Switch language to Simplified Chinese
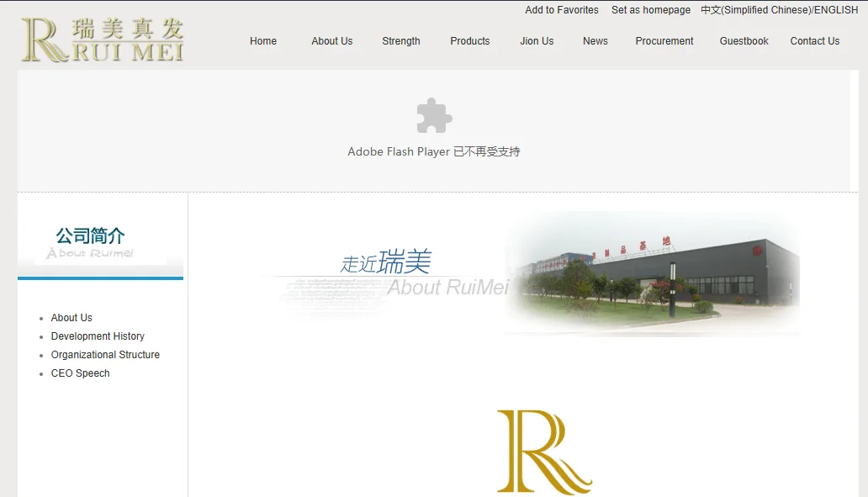The image size is (868, 497). coord(755,10)
